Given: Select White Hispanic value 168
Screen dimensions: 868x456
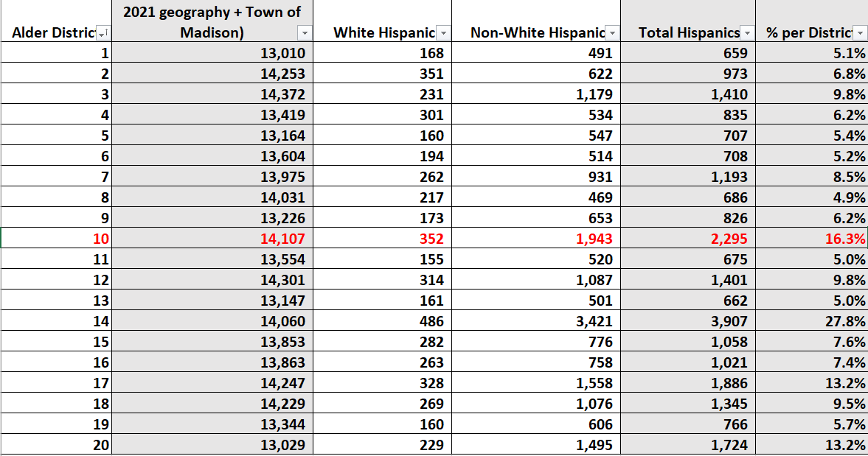Looking at the screenshot, I should [x=383, y=53].
